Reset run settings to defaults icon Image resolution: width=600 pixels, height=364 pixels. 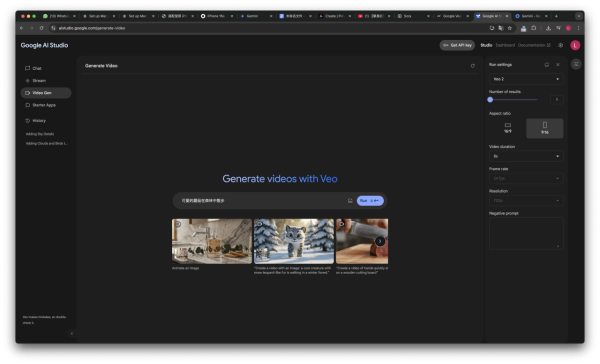click(x=546, y=65)
